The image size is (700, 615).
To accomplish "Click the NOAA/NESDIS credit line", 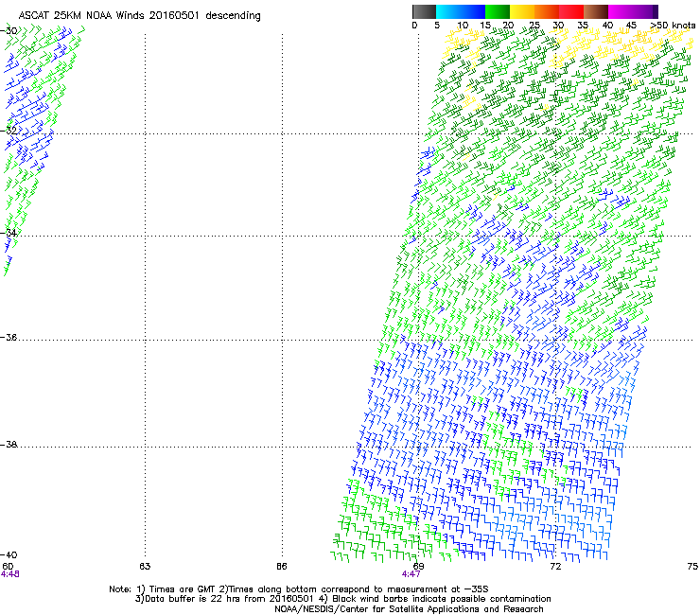I will [409, 609].
